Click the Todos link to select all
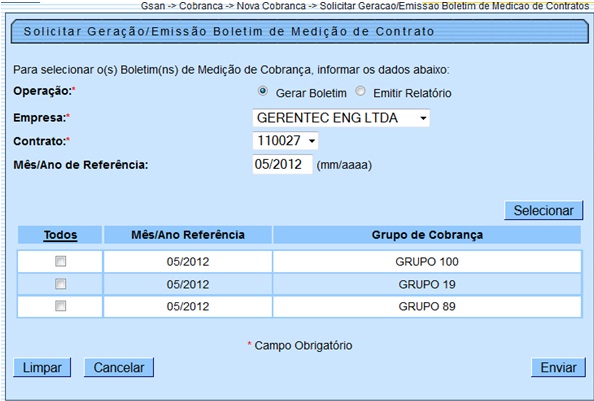This screenshot has width=594, height=401. point(61,235)
